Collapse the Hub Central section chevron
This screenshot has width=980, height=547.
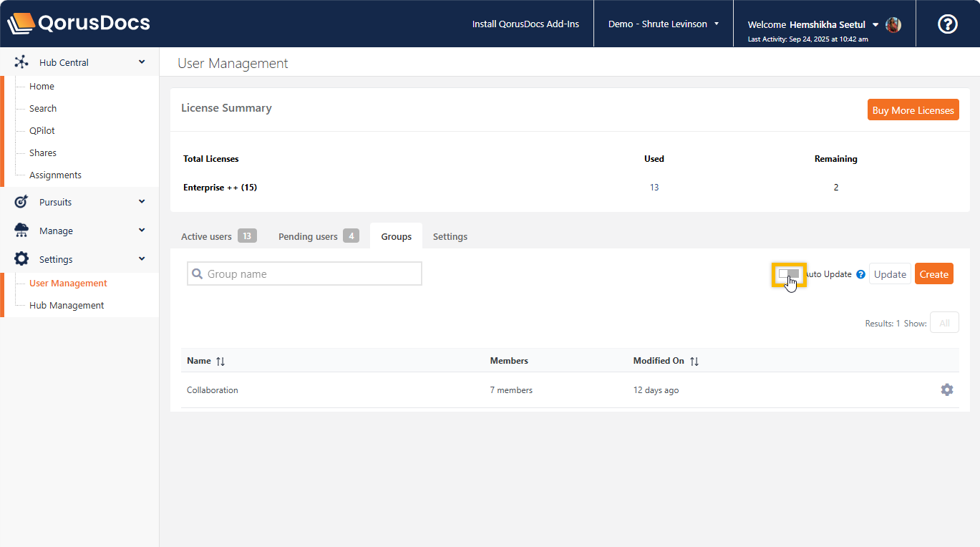(142, 62)
